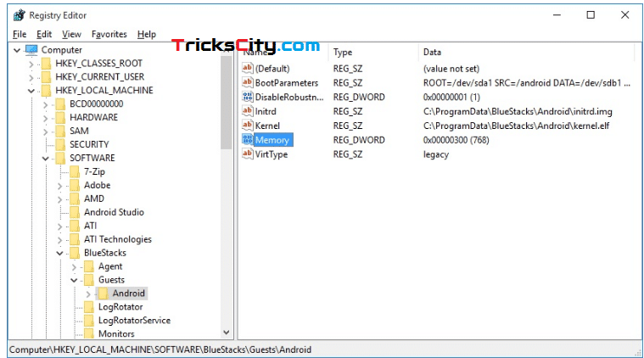Click the Monitors folder icon
Image resolution: width=644 pixels, height=358 pixels.
click(89, 333)
